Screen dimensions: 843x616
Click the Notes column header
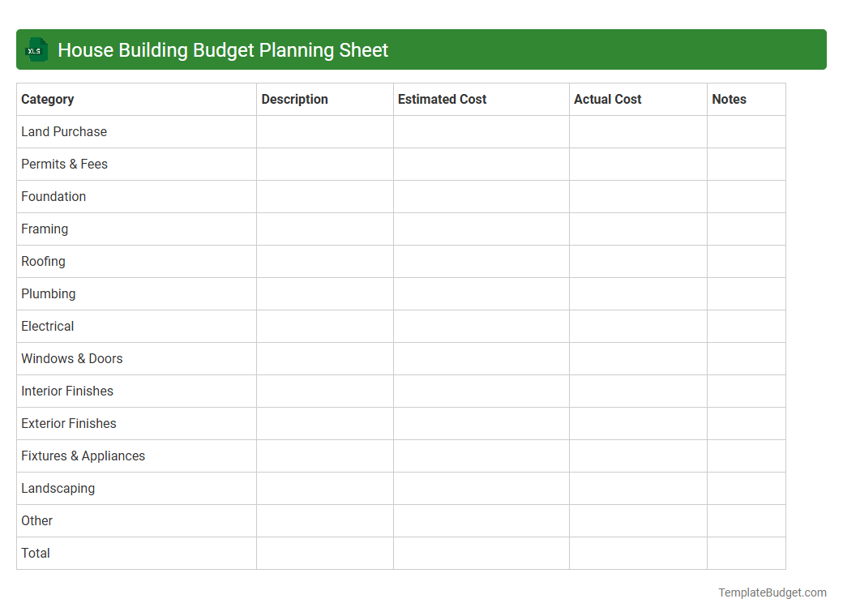pyautogui.click(x=729, y=99)
